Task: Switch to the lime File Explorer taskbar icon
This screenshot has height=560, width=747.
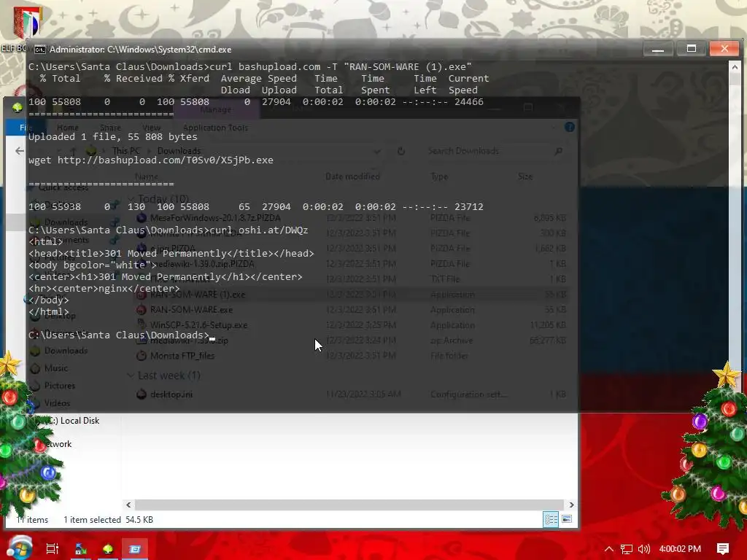Action: tap(108, 548)
